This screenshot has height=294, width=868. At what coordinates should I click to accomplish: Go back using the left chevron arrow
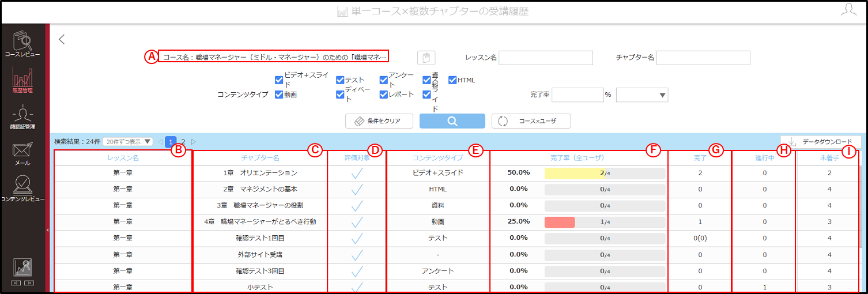[62, 39]
